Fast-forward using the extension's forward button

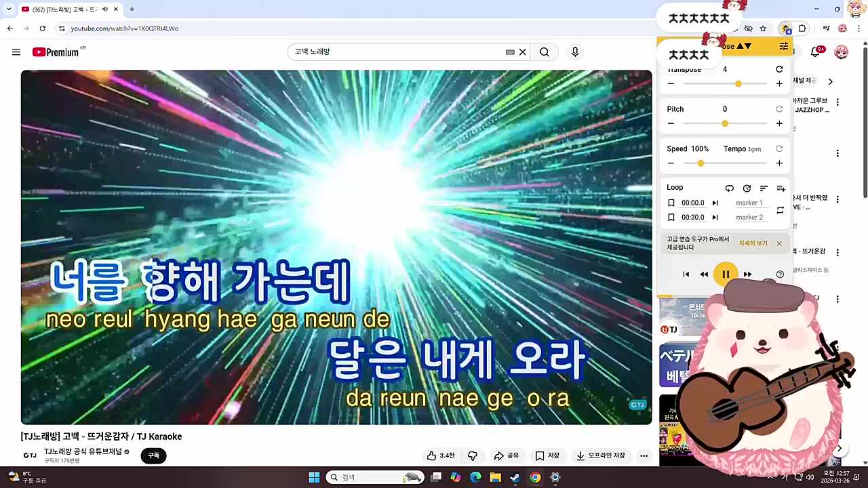coord(747,274)
